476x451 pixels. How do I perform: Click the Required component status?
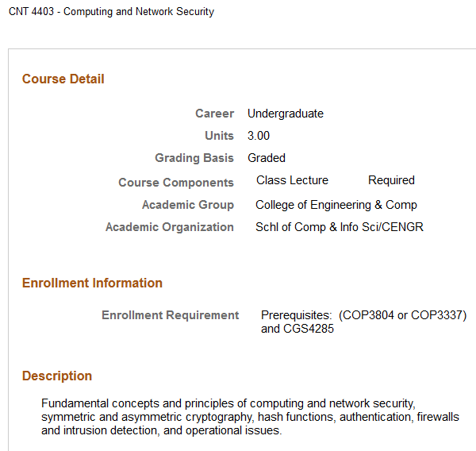pyautogui.click(x=391, y=180)
